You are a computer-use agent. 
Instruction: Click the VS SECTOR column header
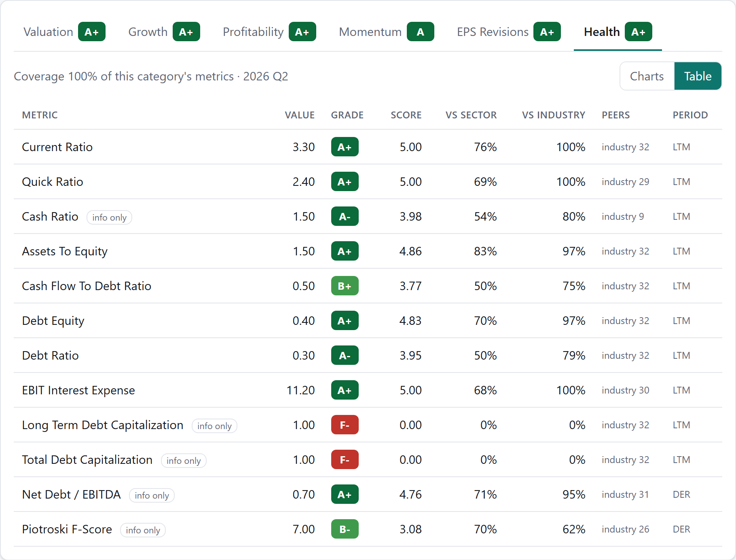[471, 115]
